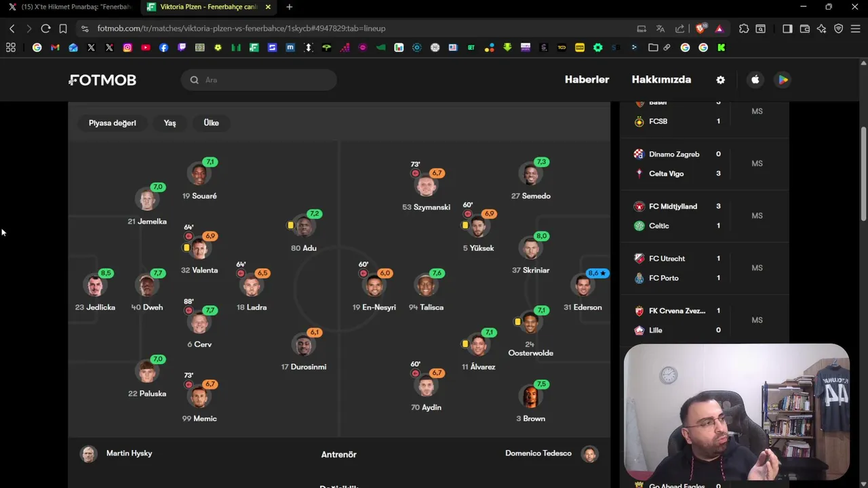Click the webcam overlay video

pyautogui.click(x=736, y=412)
